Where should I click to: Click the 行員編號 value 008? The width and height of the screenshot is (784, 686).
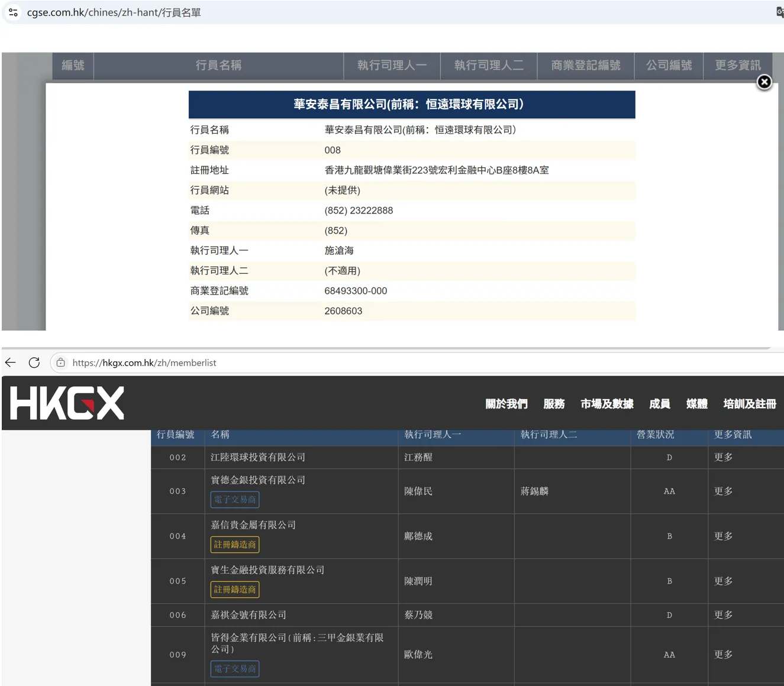pos(333,150)
